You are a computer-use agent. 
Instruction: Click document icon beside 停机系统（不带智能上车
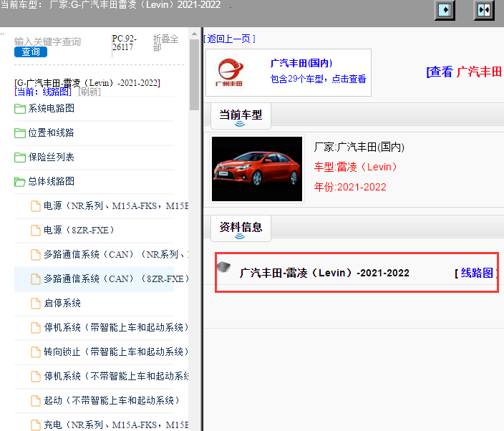pos(35,377)
